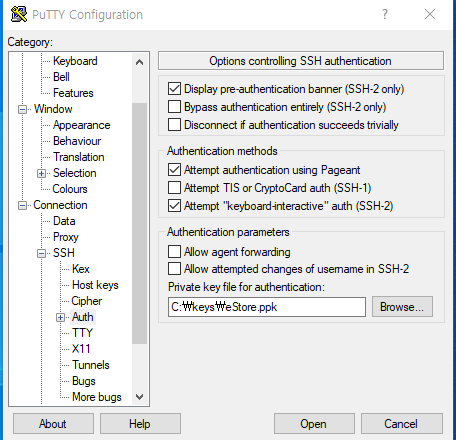Image resolution: width=456 pixels, height=440 pixels.
Task: Select More bugs category
Action: pyautogui.click(x=97, y=397)
